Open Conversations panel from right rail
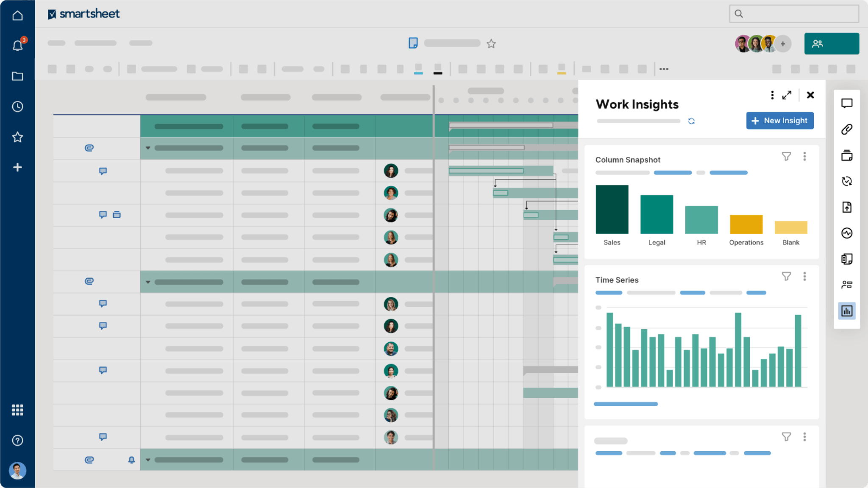 846,103
